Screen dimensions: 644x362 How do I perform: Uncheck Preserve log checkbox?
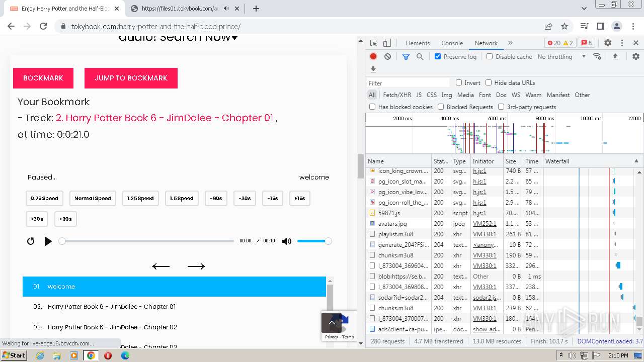pyautogui.click(x=438, y=56)
